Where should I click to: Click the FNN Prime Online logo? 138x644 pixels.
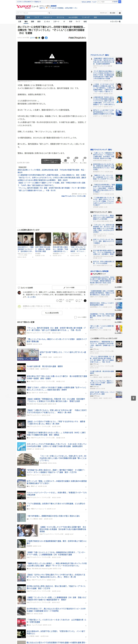tap(77, 38)
